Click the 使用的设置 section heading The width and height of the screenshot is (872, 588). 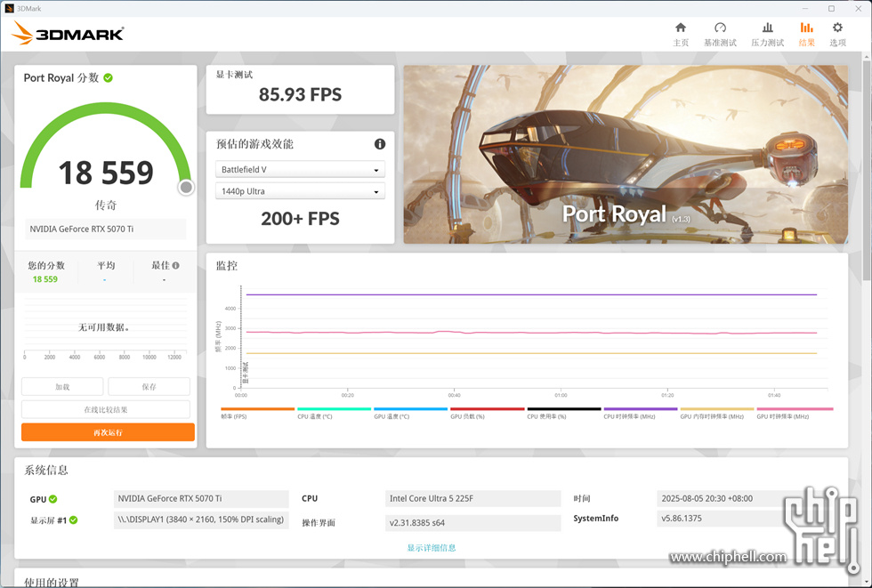(52, 582)
